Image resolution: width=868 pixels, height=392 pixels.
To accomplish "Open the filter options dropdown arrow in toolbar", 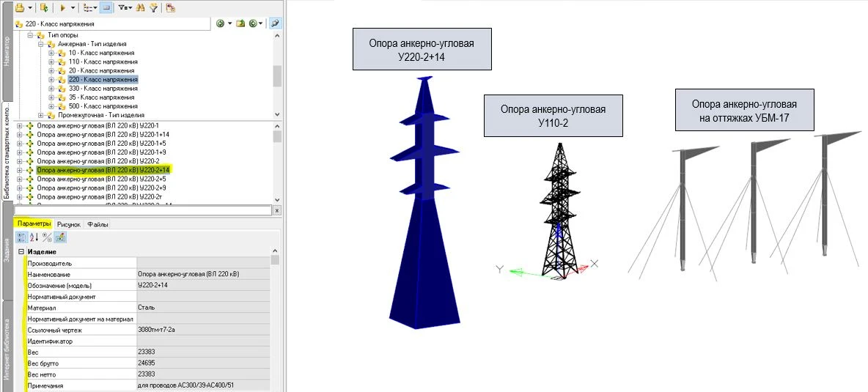I will [129, 7].
